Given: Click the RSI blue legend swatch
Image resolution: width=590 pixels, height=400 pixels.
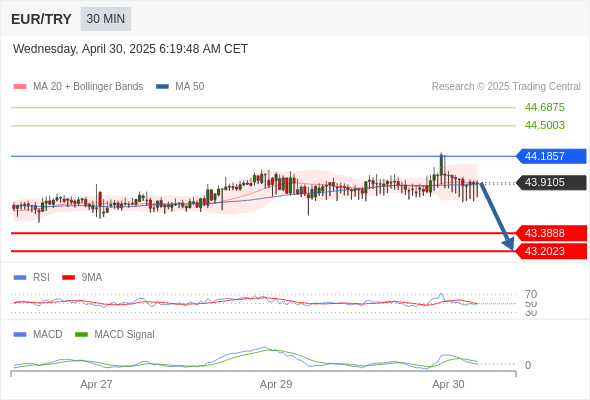Looking at the screenshot, I should point(20,278).
